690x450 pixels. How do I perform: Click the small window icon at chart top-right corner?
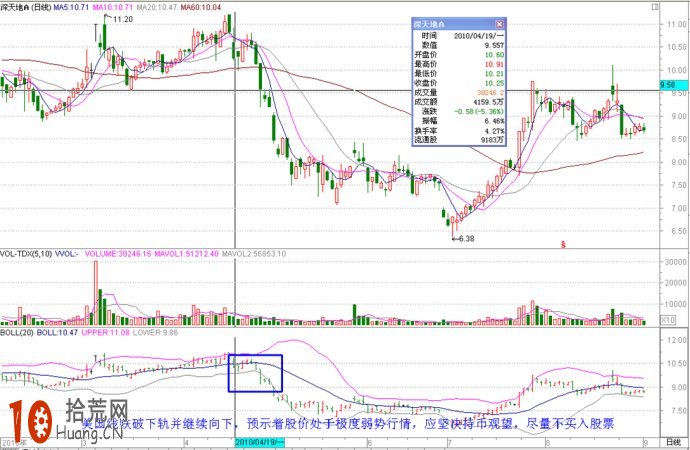coord(655,7)
